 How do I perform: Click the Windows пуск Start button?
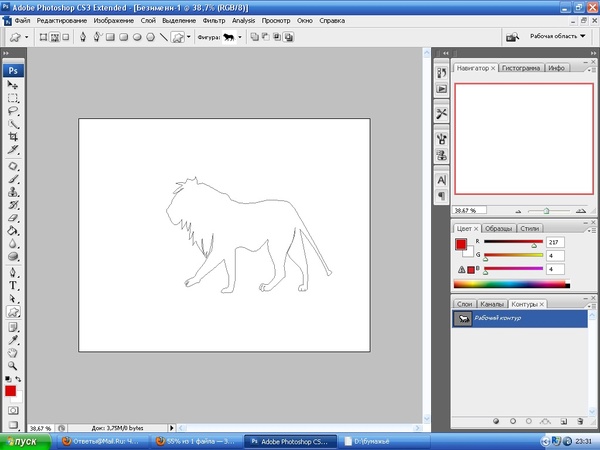pos(22,440)
